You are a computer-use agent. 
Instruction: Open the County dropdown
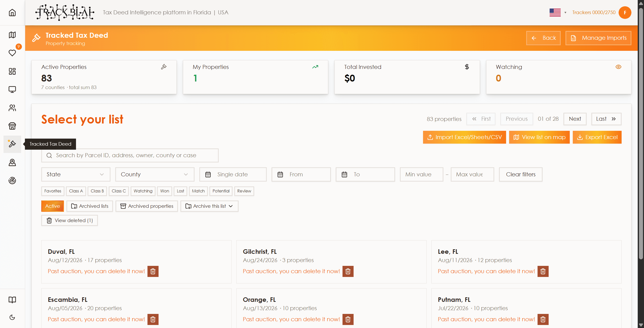(x=155, y=174)
